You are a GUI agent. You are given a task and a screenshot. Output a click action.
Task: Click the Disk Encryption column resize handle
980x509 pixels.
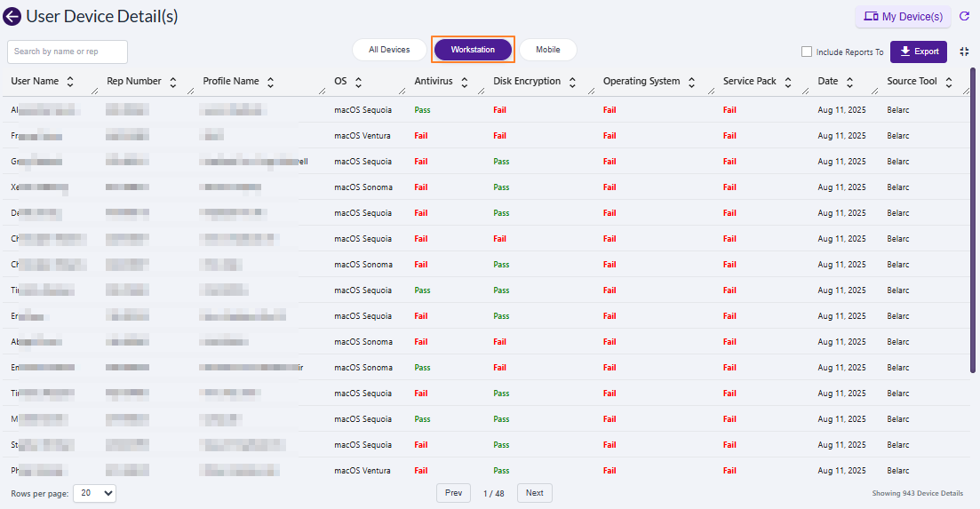click(591, 91)
